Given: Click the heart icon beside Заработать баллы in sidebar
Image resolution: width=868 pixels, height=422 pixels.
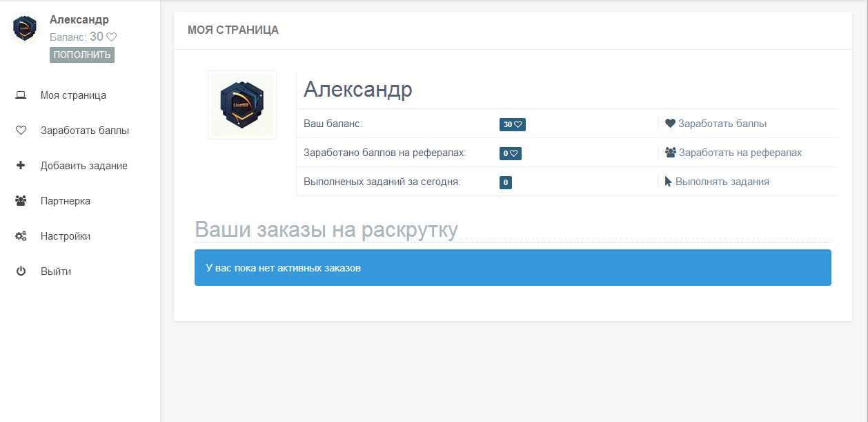Looking at the screenshot, I should [x=21, y=131].
